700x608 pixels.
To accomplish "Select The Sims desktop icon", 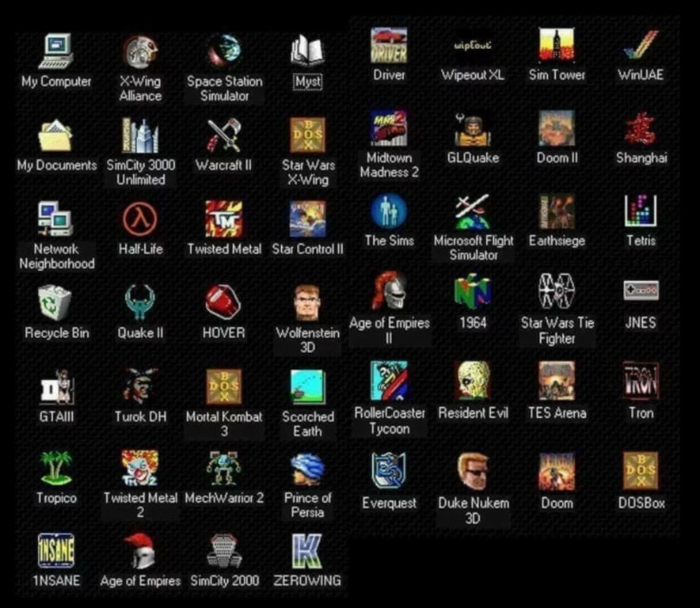I will (389, 211).
